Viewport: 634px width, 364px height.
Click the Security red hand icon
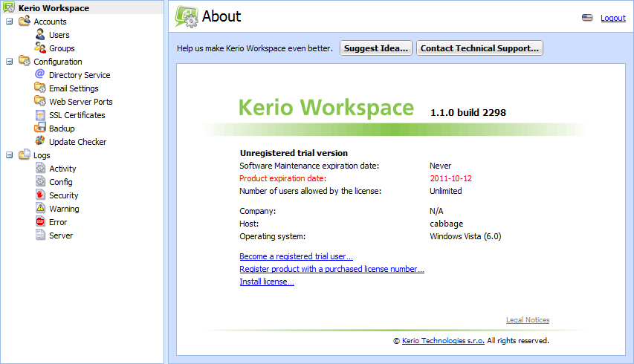(40, 195)
